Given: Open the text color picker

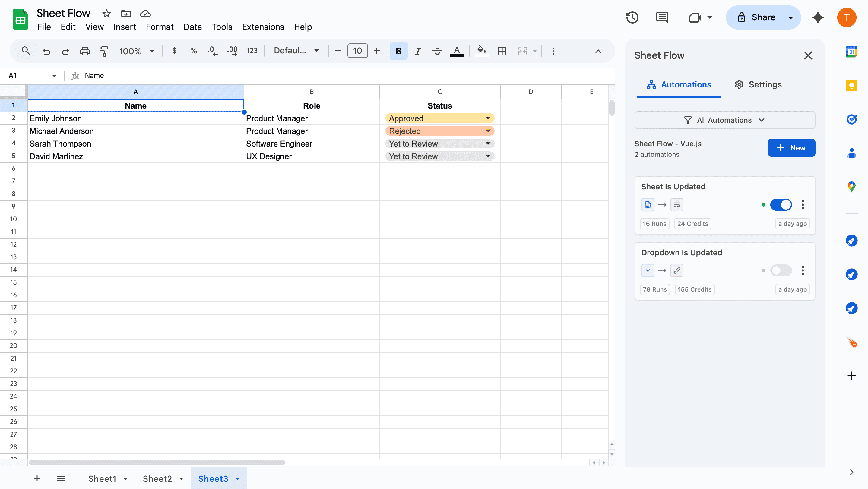Looking at the screenshot, I should [457, 51].
